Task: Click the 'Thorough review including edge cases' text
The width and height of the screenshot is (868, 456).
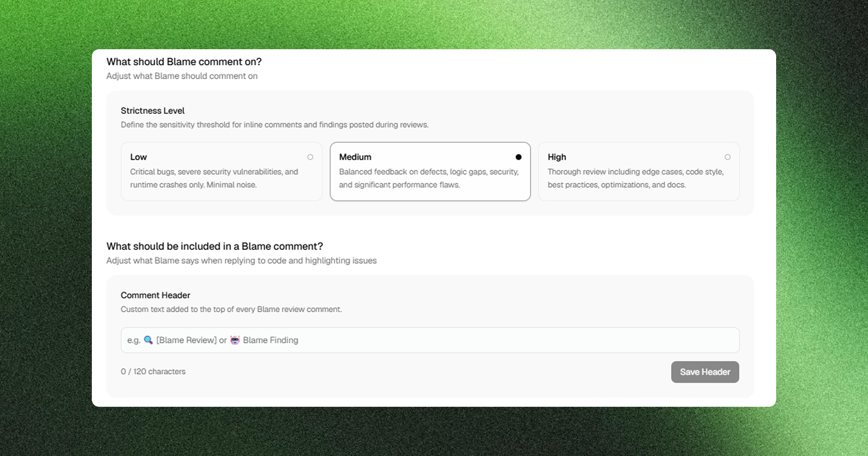Action: point(635,178)
